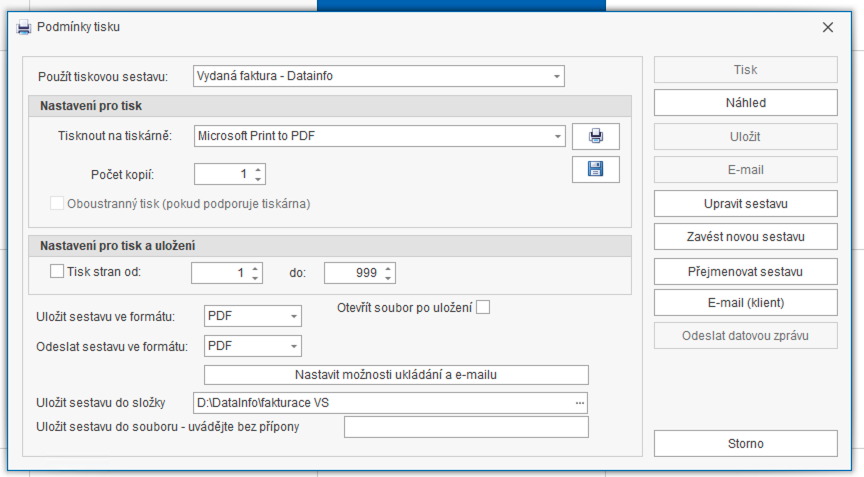Increase the 'Počet kopií' value with up arrow
This screenshot has height=477, width=864.
259,169
